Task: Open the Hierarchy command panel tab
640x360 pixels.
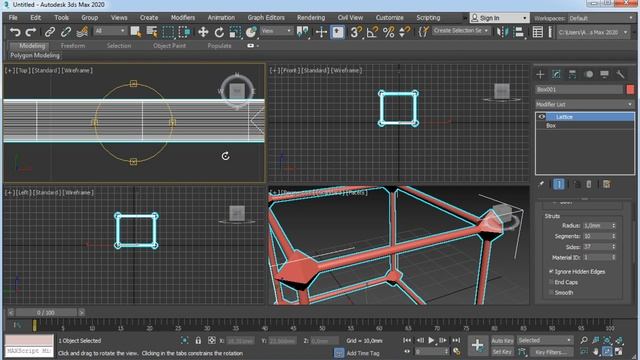Action: pyautogui.click(x=572, y=74)
